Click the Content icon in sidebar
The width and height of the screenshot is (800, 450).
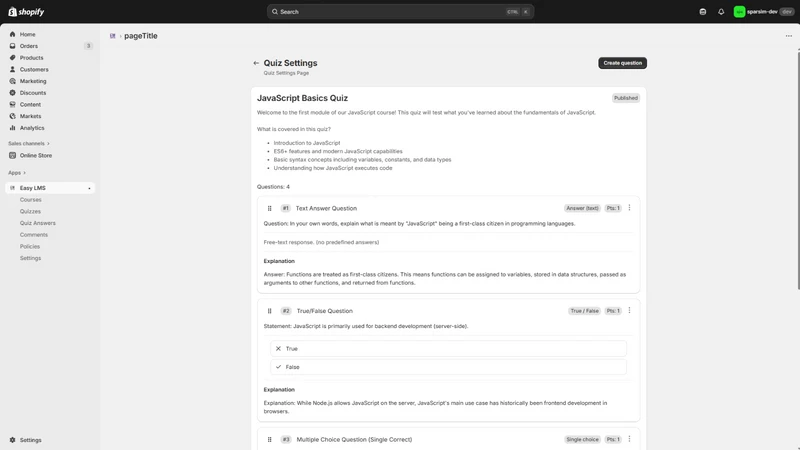tap(12, 105)
